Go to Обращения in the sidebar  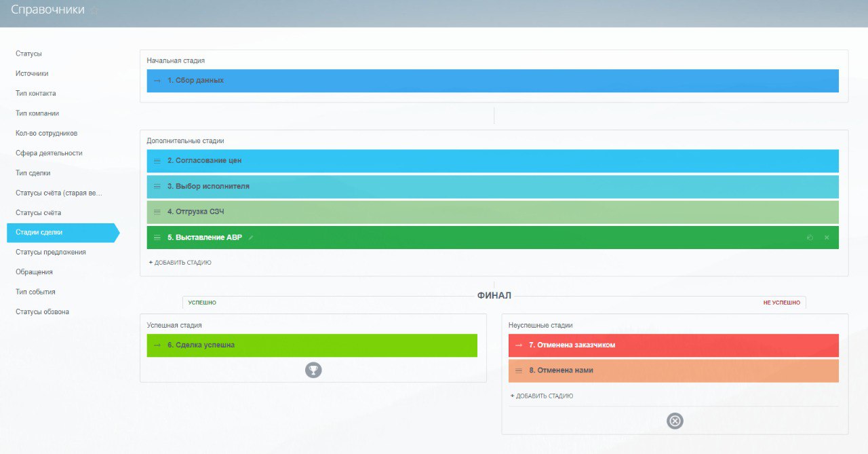34,272
